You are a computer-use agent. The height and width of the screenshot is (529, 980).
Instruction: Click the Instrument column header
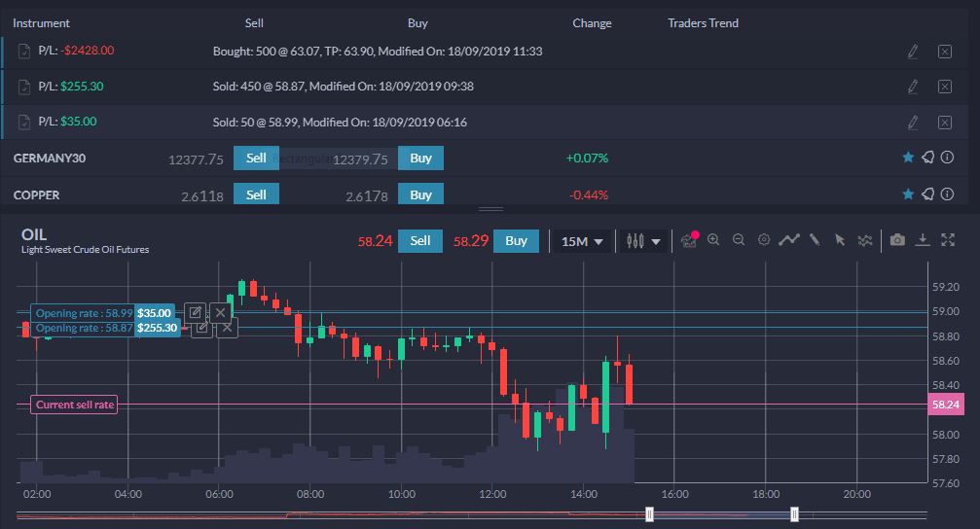click(x=41, y=23)
